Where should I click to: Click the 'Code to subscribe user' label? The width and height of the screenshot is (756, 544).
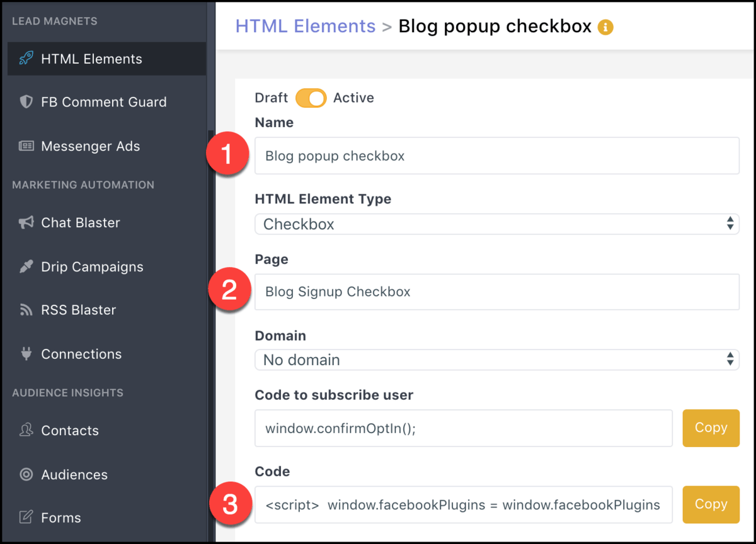[334, 395]
